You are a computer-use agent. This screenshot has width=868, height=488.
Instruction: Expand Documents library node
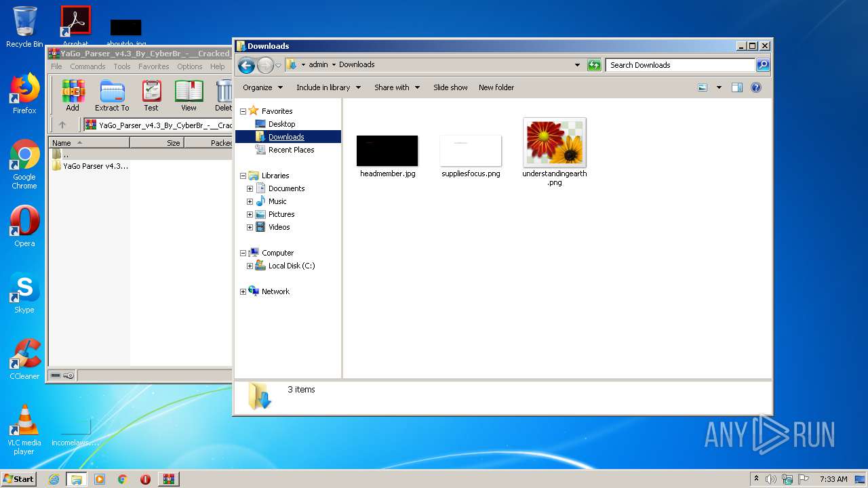pyautogui.click(x=250, y=188)
